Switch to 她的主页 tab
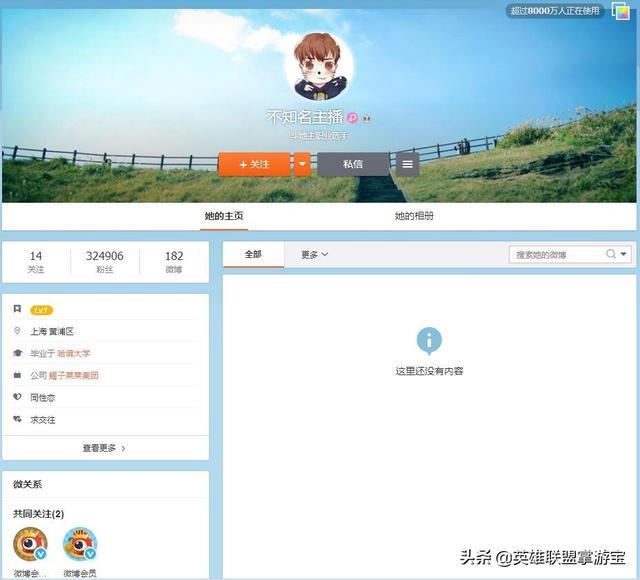640x580 pixels. [x=224, y=216]
